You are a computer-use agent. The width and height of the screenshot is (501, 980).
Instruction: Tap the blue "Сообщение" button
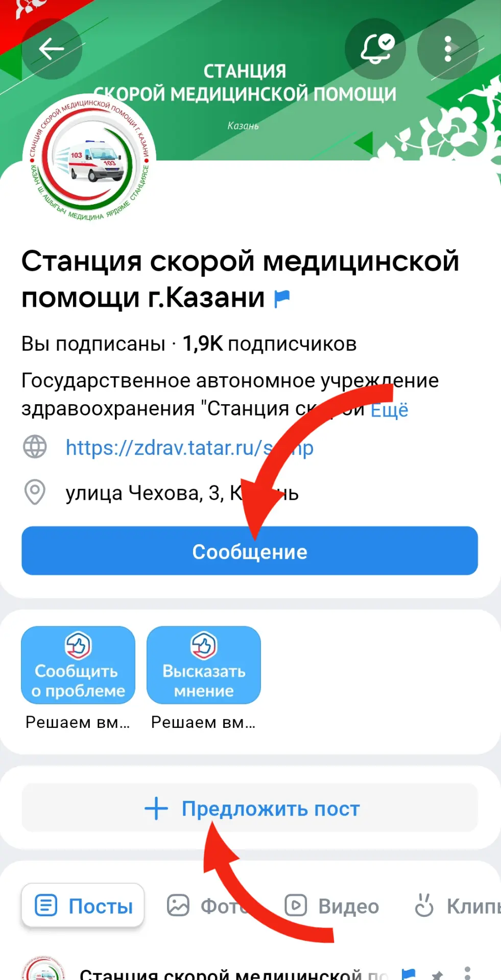[250, 551]
